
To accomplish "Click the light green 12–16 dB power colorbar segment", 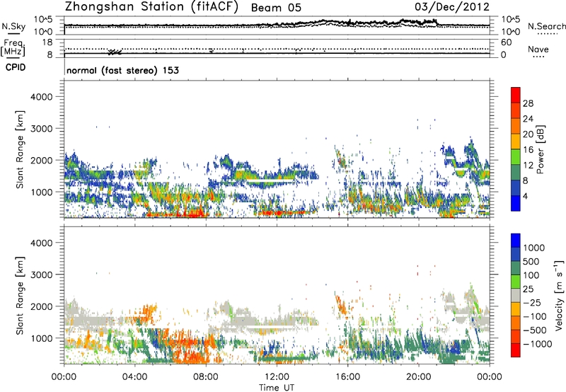I will pos(516,157).
